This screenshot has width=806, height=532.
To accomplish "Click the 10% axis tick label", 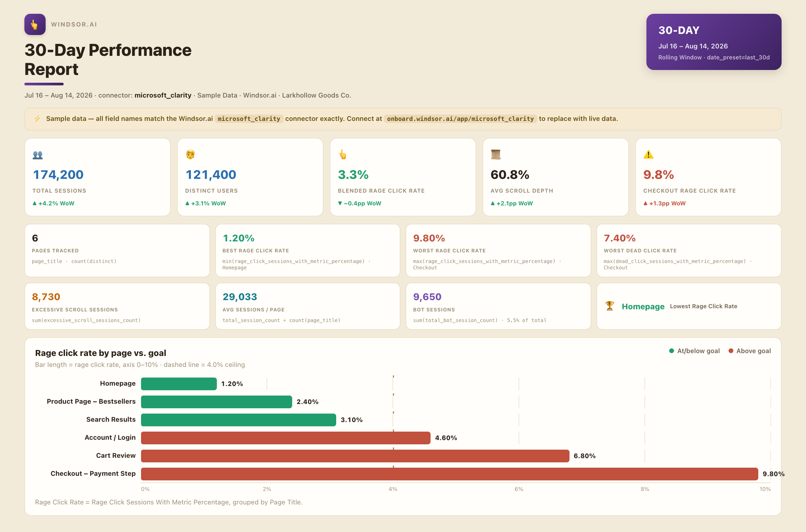I will (765, 489).
